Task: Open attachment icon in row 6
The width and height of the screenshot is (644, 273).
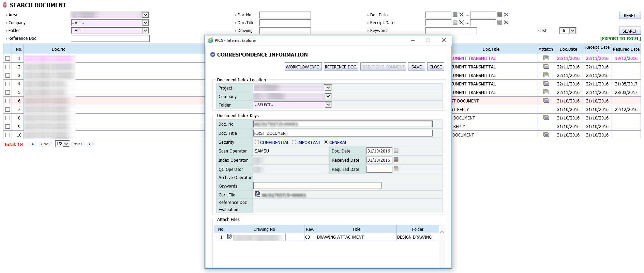Action: [546, 100]
